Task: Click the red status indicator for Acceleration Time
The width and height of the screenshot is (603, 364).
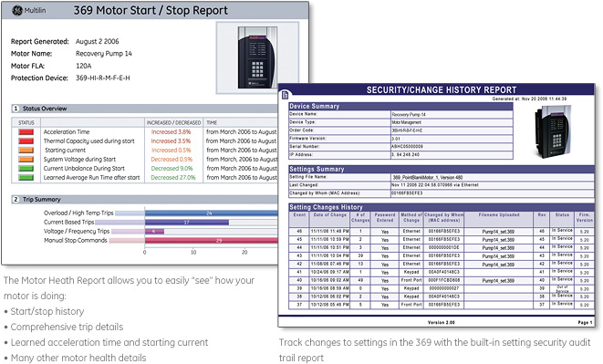Action: click(26, 132)
